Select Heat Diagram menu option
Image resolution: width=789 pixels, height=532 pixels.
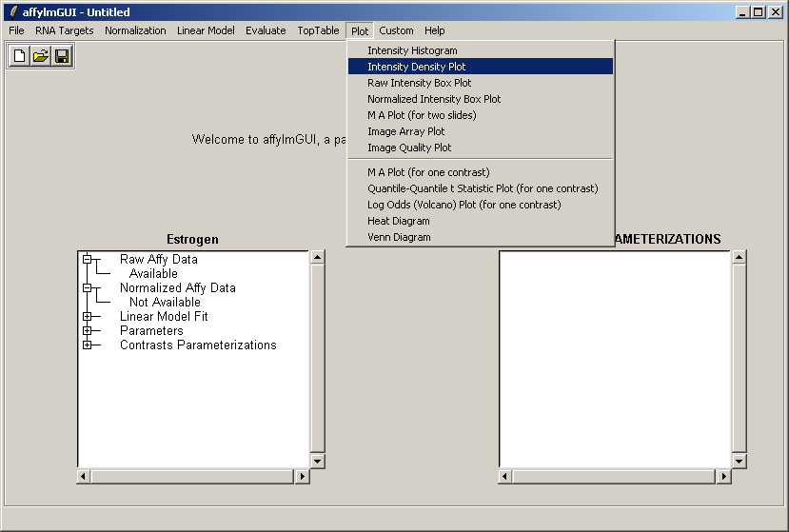point(399,221)
